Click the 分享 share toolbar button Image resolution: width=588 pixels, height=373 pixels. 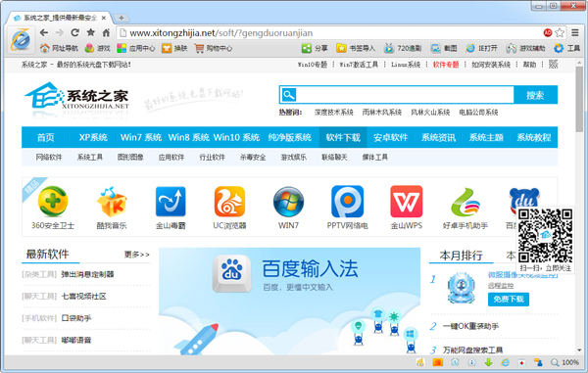click(x=315, y=48)
